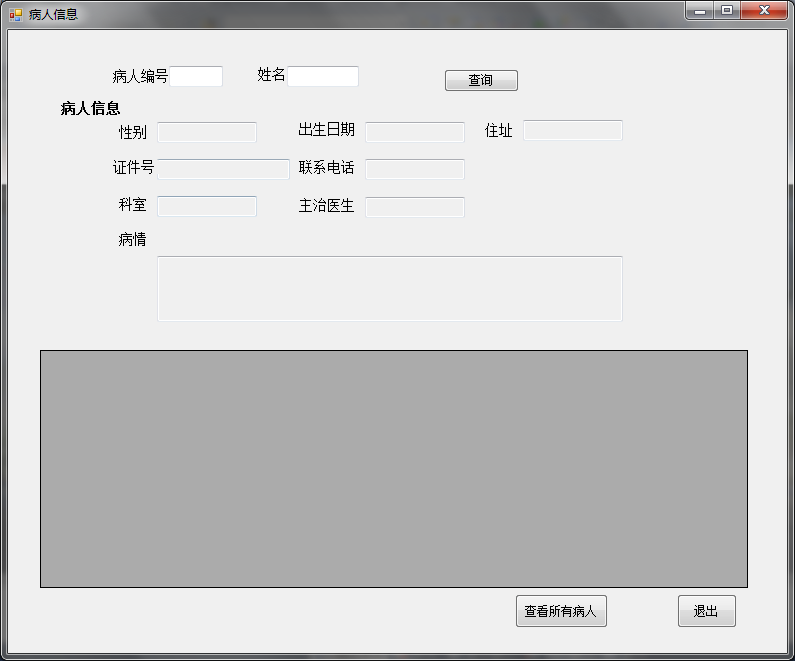
Task: Click the bold 病人信息 section heading
Action: click(x=90, y=108)
